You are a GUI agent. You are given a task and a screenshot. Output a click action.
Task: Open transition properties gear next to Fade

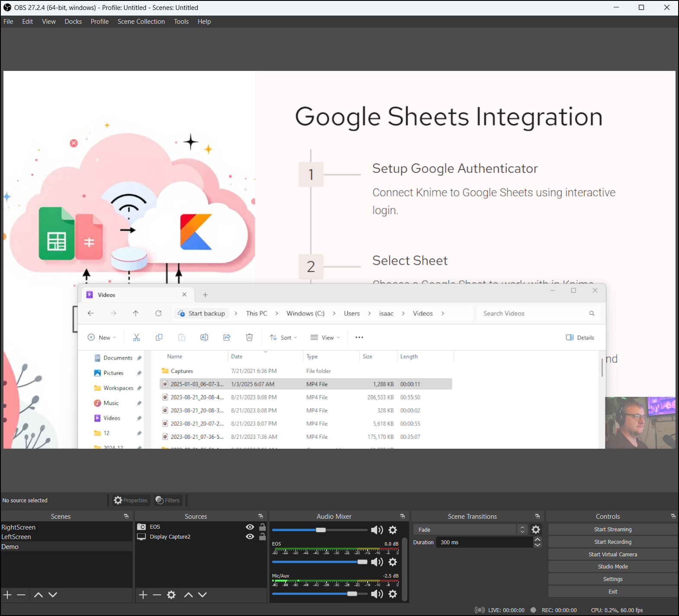[536, 530]
